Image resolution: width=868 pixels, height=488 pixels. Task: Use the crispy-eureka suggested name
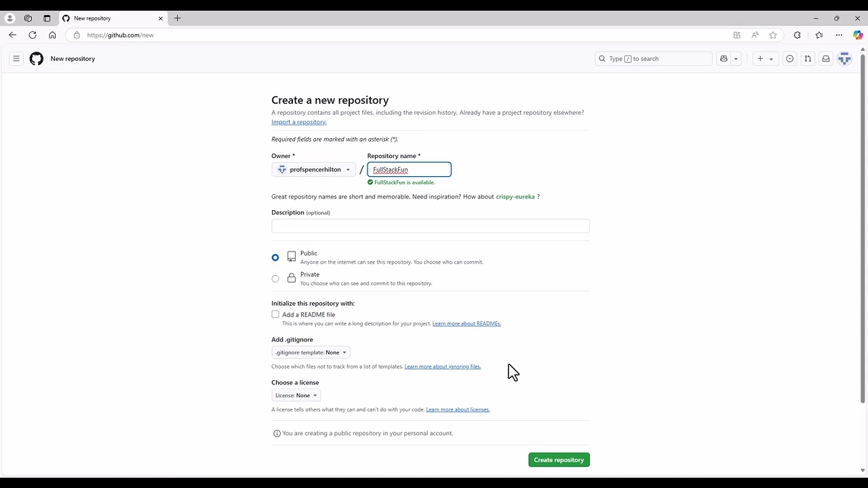pos(515,197)
